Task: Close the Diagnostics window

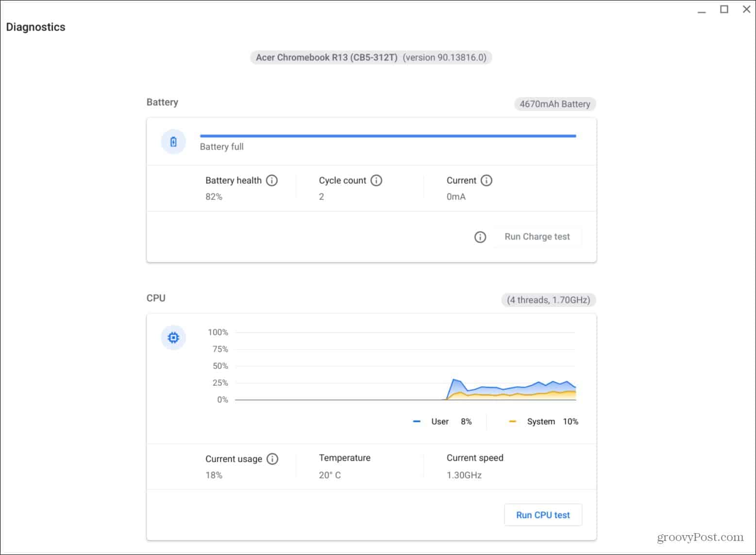Action: pyautogui.click(x=746, y=9)
